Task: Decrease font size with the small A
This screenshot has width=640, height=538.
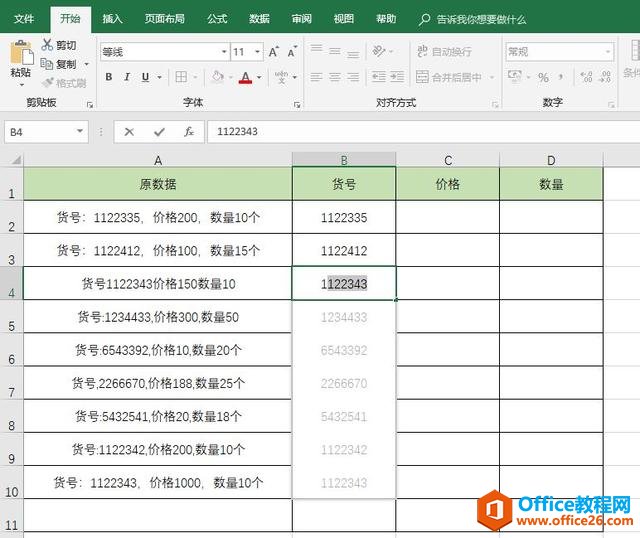Action: (x=292, y=52)
